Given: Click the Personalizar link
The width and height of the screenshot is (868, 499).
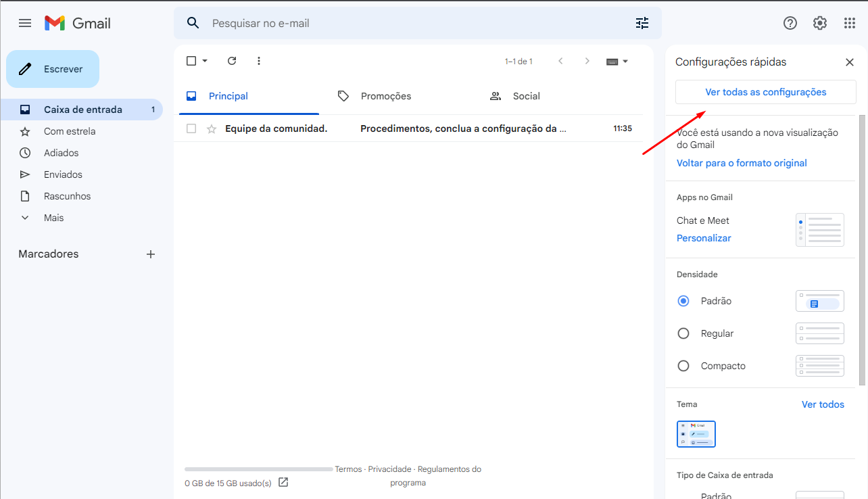Looking at the screenshot, I should 704,238.
